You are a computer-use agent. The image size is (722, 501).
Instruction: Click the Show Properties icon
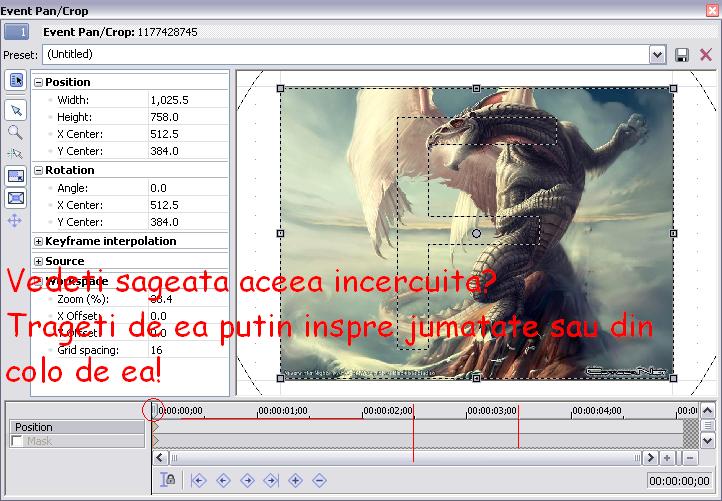pos(16,81)
